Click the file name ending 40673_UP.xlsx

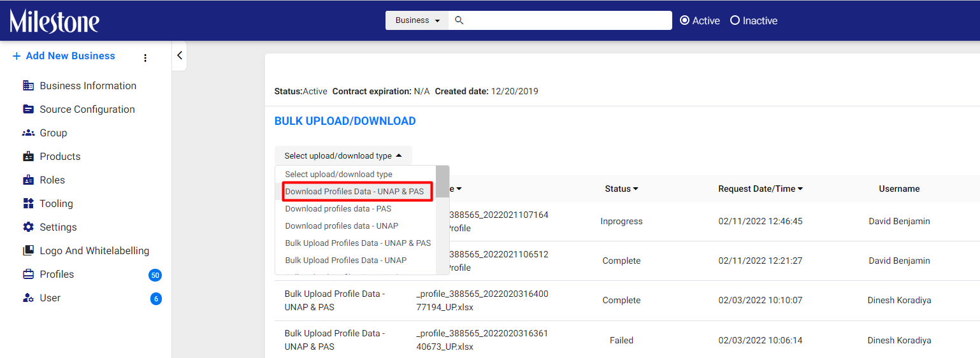point(482,340)
